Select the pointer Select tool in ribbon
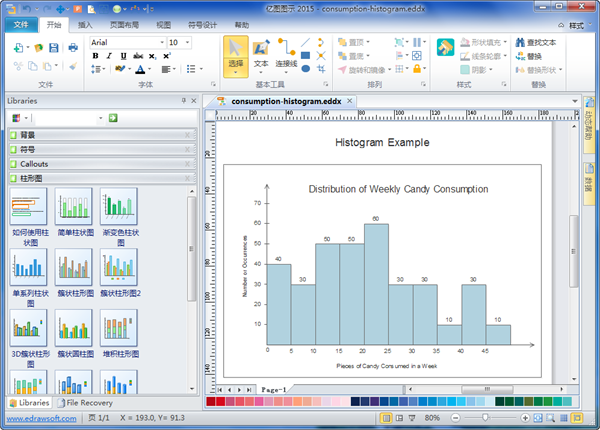Image resolution: width=600 pixels, height=430 pixels. (x=236, y=56)
